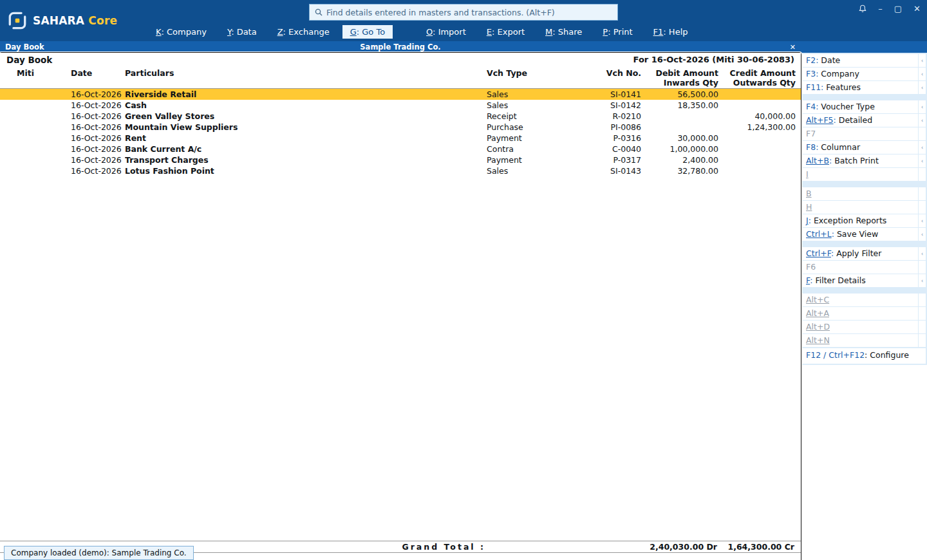Click the SAHARA Core logo icon
The image size is (927, 560).
tap(17, 21)
